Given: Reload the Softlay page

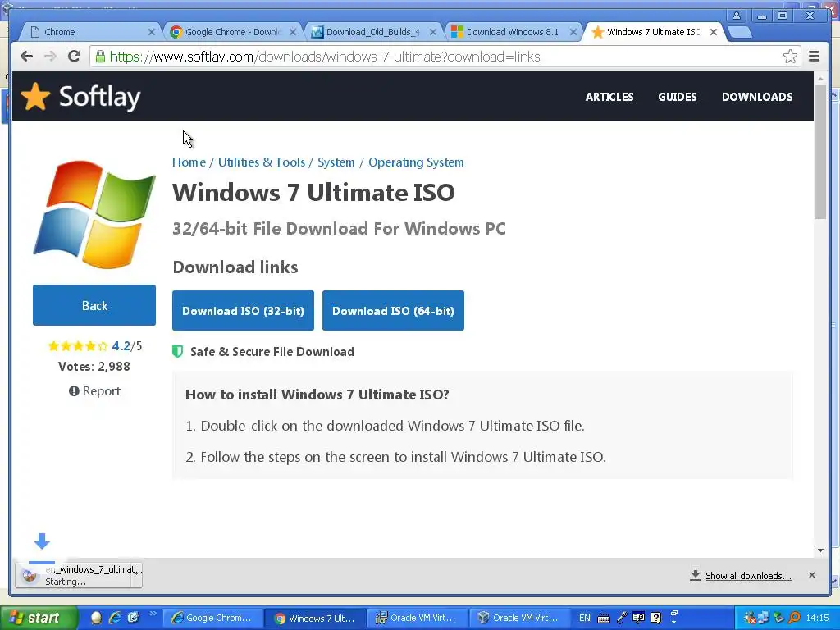Looking at the screenshot, I should tap(75, 57).
